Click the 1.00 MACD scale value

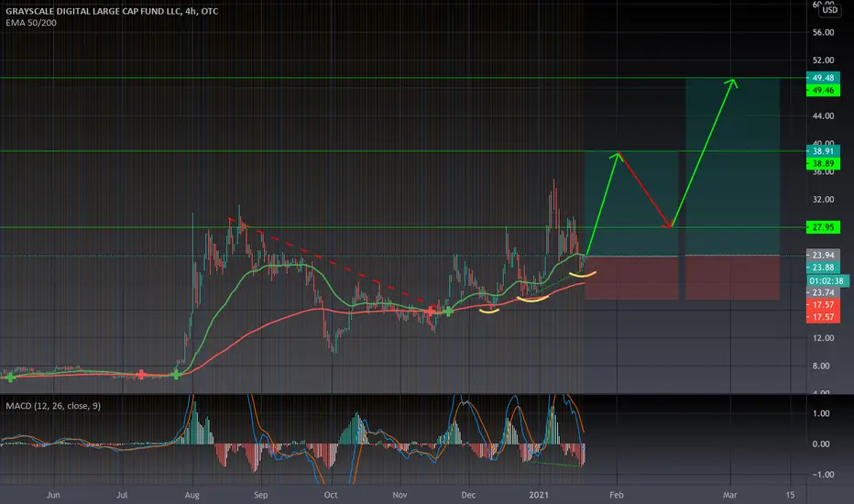[x=821, y=413]
